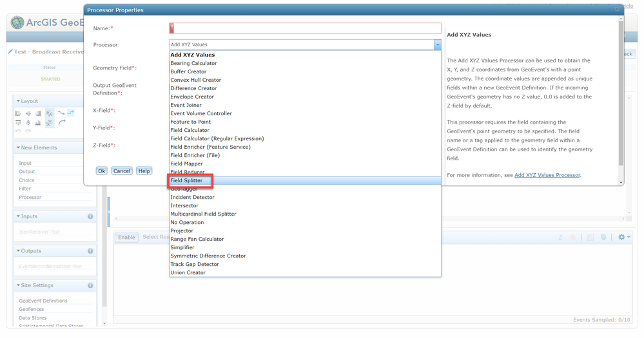Select the stepped connector line icon
The height and width of the screenshot is (338, 644).
coord(71,113)
